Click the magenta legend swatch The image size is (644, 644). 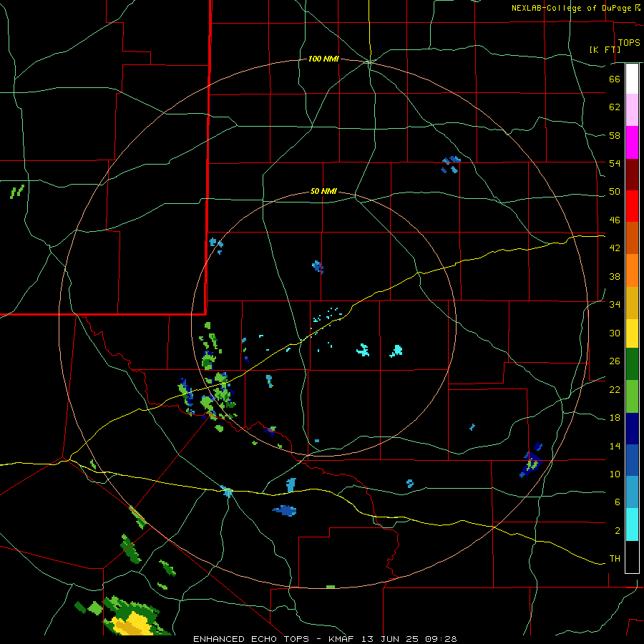[632, 142]
